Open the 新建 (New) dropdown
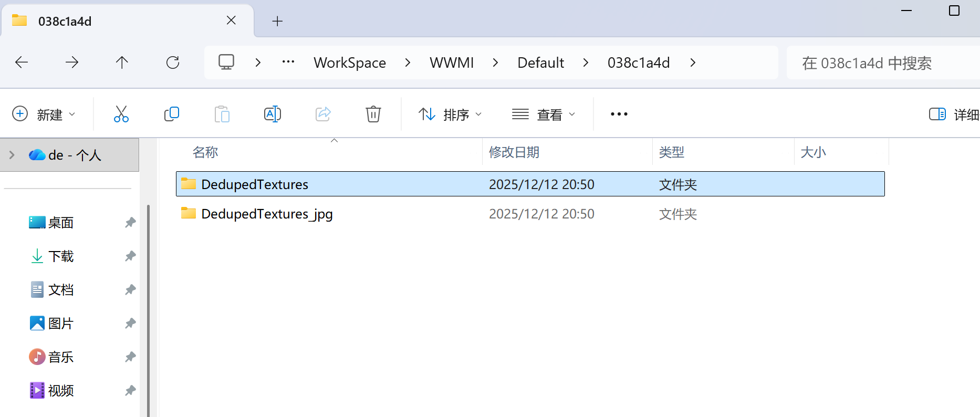The width and height of the screenshot is (980, 417). [x=44, y=114]
